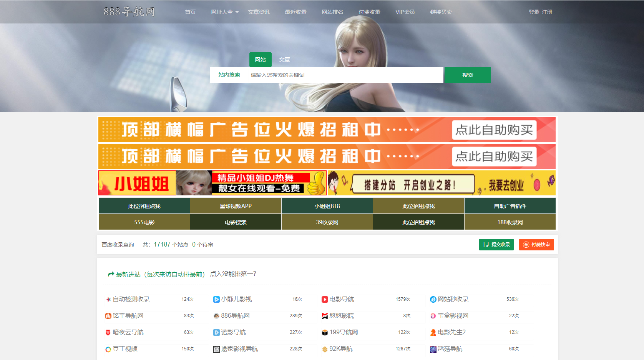Select the 网站 search type tab
Viewport: 644px width, 360px height.
pos(260,60)
